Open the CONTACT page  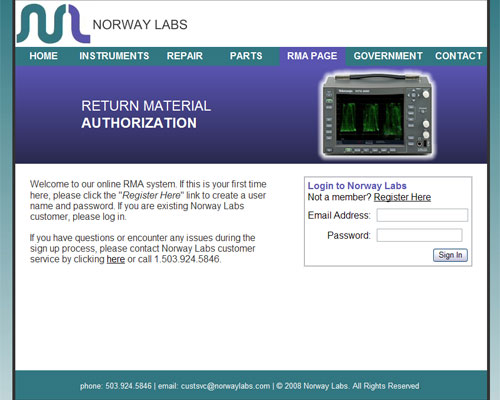458,56
